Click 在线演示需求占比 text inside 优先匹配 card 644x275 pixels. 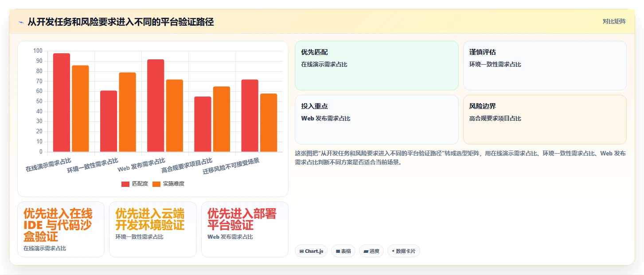324,64
